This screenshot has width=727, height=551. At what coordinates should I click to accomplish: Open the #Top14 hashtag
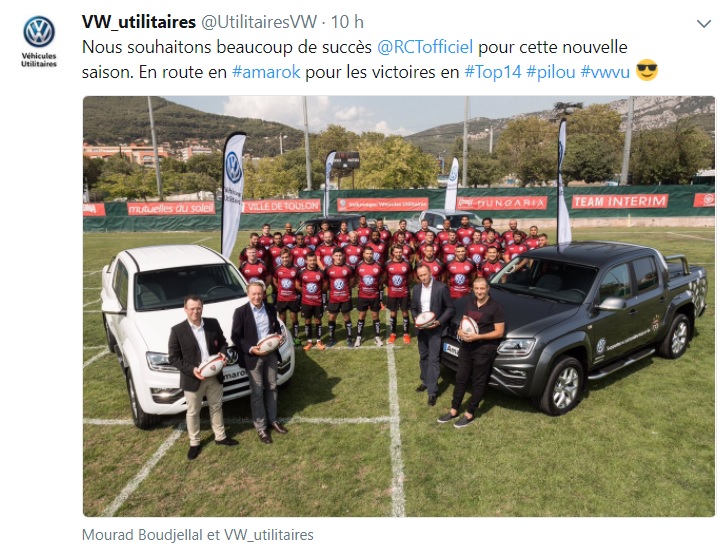point(493,72)
